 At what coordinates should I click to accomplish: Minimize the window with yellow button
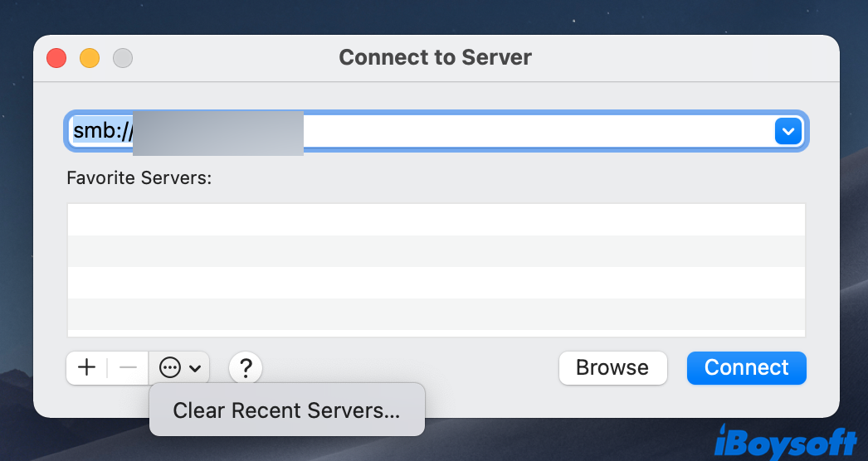tap(90, 58)
